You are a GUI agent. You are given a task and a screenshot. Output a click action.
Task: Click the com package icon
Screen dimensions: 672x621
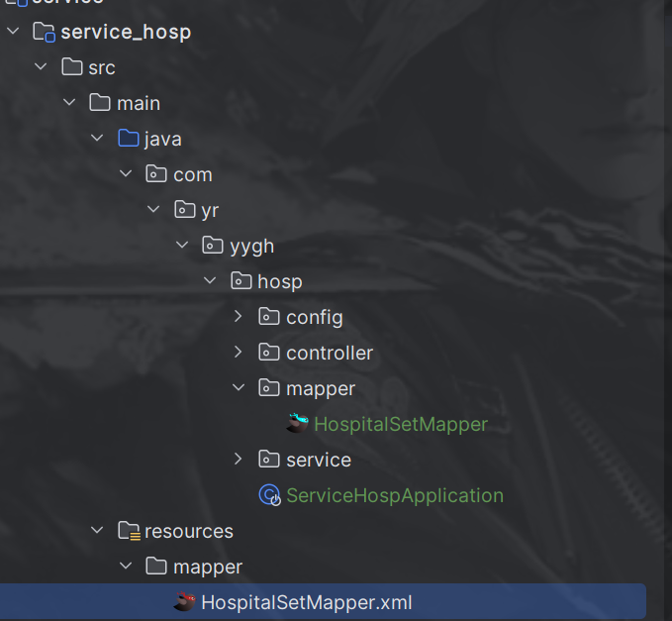coord(156,173)
